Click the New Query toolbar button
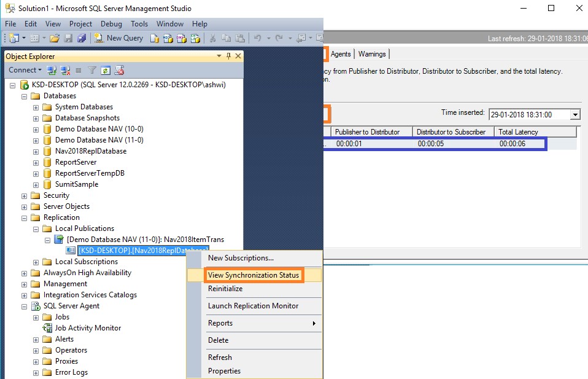This screenshot has height=379, width=588. (118, 38)
